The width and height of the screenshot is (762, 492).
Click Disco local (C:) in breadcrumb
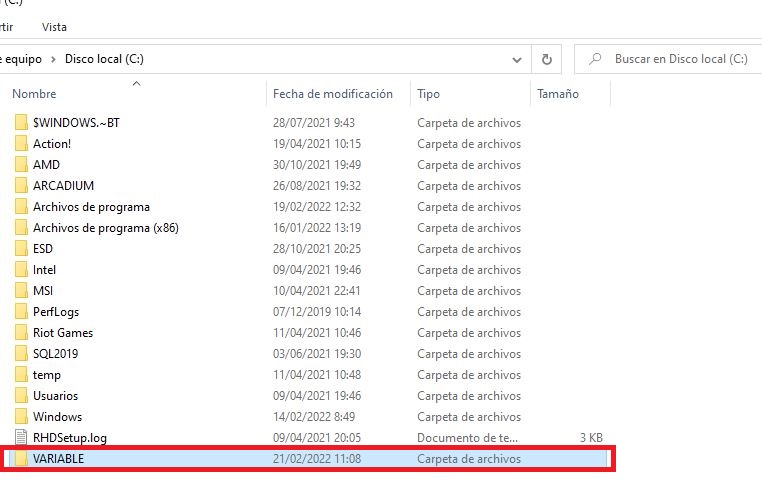tap(104, 59)
